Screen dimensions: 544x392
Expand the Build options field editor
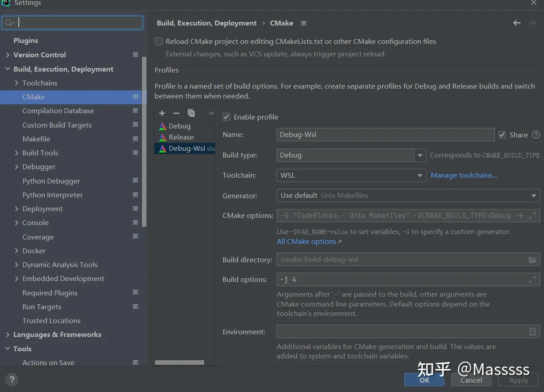(532, 280)
